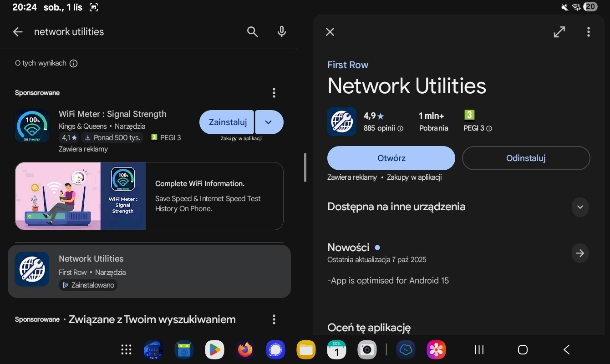Viewport: 610px width, 364px height.
Task: Expand app details to full screen
Action: tap(559, 32)
